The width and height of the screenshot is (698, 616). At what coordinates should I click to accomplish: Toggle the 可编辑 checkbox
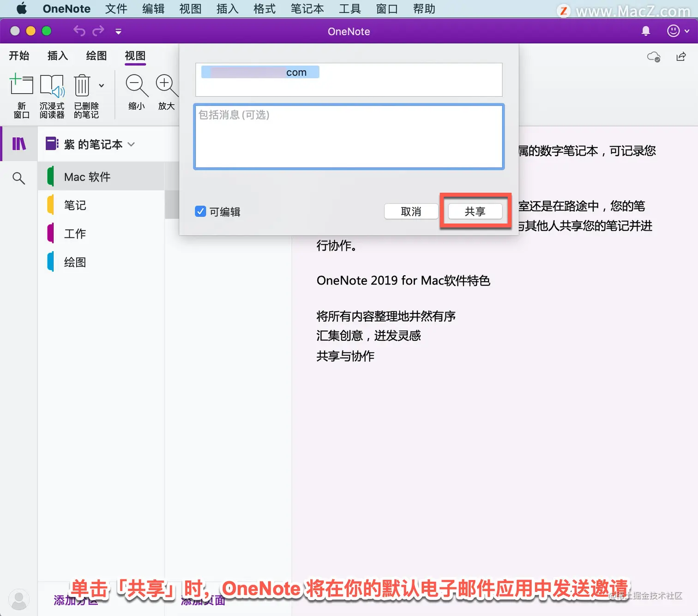pyautogui.click(x=200, y=211)
